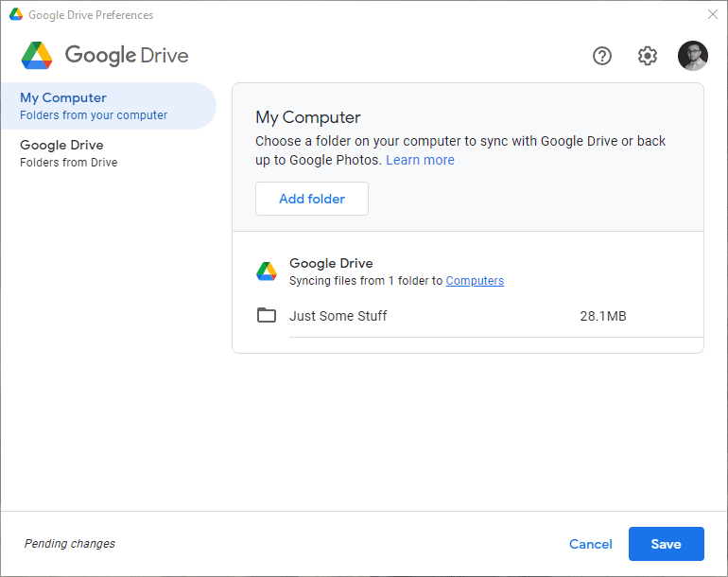This screenshot has height=577, width=728.
Task: Click the Drive icon beside the syncing status
Action: [267, 271]
